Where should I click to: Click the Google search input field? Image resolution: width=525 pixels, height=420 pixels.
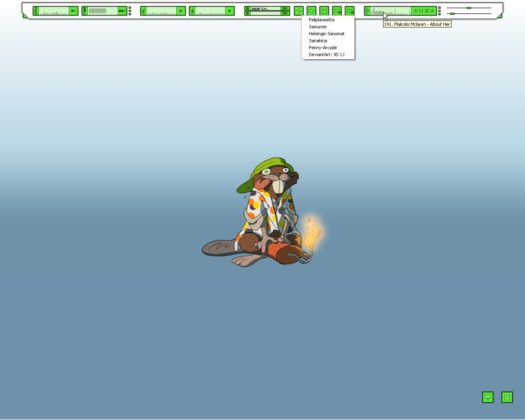tap(265, 9)
